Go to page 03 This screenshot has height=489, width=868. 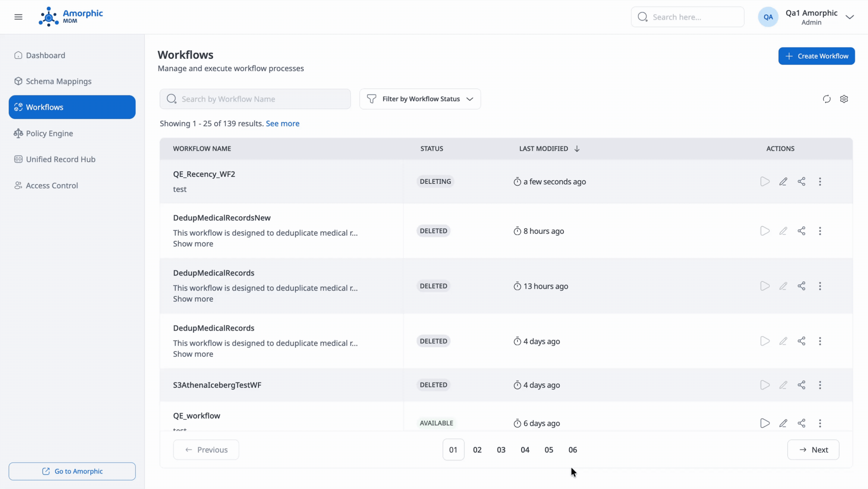501,450
